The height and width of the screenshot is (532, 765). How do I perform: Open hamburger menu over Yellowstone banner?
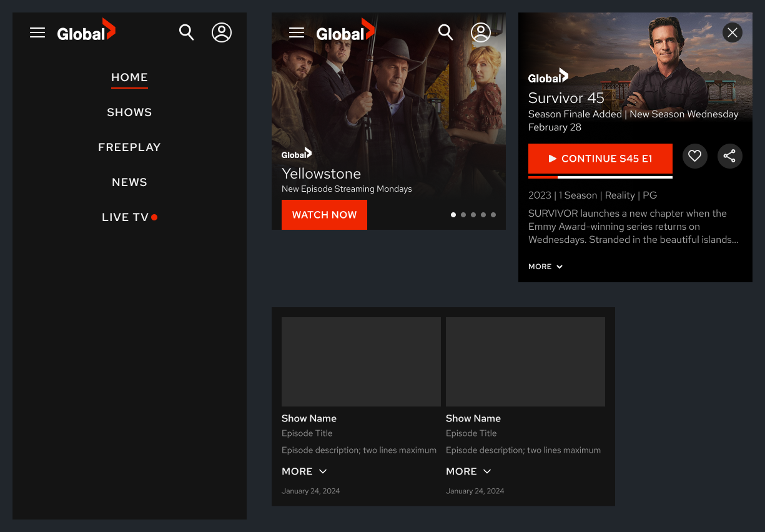(297, 32)
